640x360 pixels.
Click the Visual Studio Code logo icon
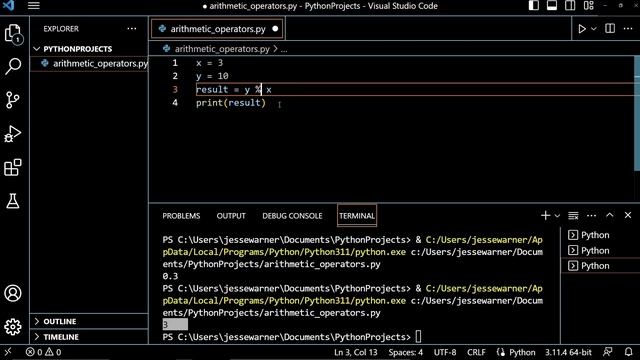(x=9, y=5)
